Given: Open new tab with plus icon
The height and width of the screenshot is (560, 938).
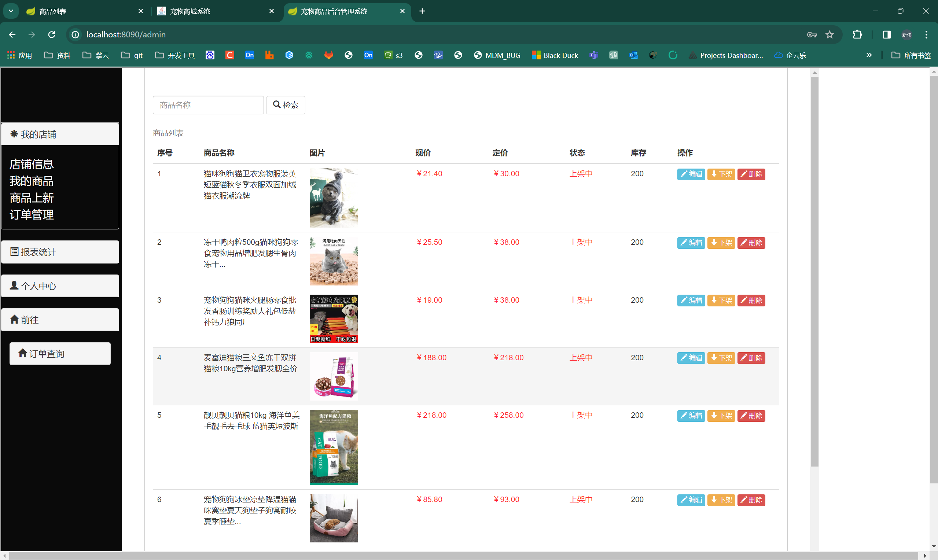Looking at the screenshot, I should tap(422, 11).
